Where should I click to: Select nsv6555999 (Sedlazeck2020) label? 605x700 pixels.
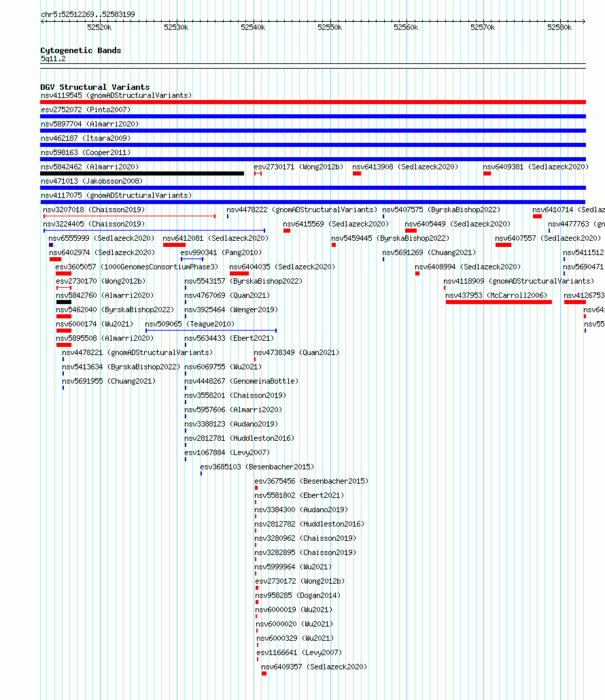(101, 238)
